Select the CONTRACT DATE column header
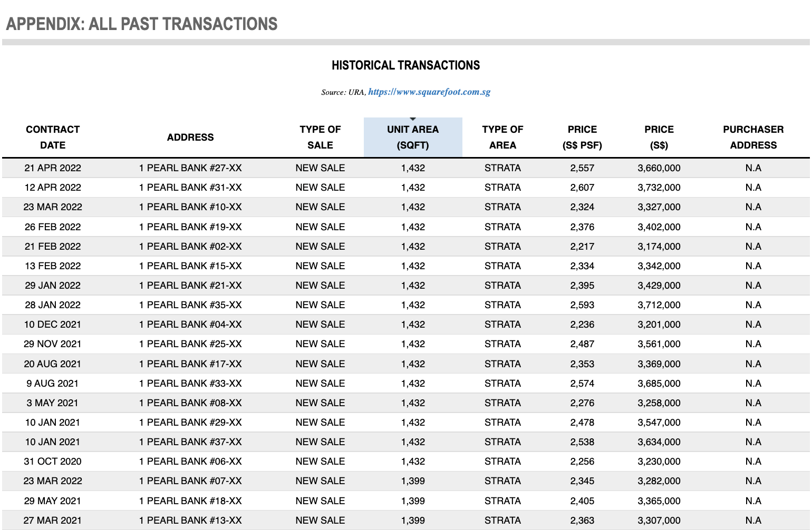The image size is (812, 530). [x=53, y=137]
